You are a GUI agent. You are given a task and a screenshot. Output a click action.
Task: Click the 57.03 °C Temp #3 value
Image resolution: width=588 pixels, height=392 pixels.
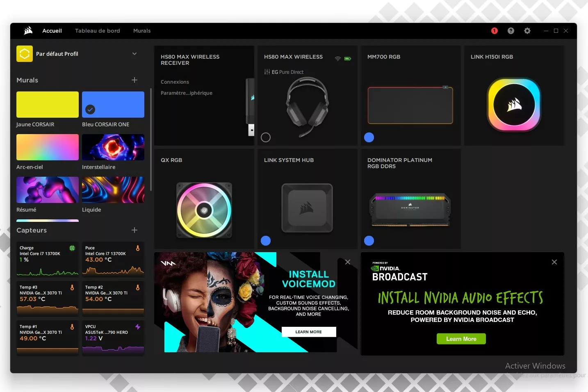(32, 299)
